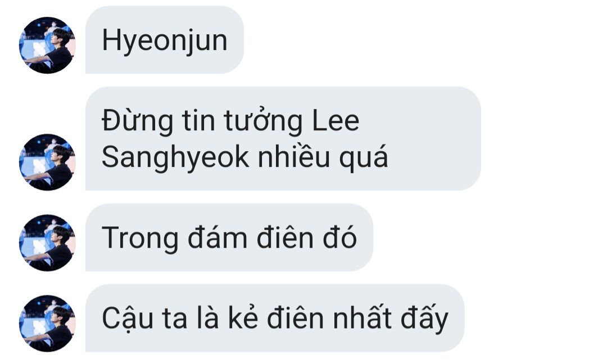Click the word đấy ending last message
This screenshot has width=607, height=364.
(x=424, y=319)
